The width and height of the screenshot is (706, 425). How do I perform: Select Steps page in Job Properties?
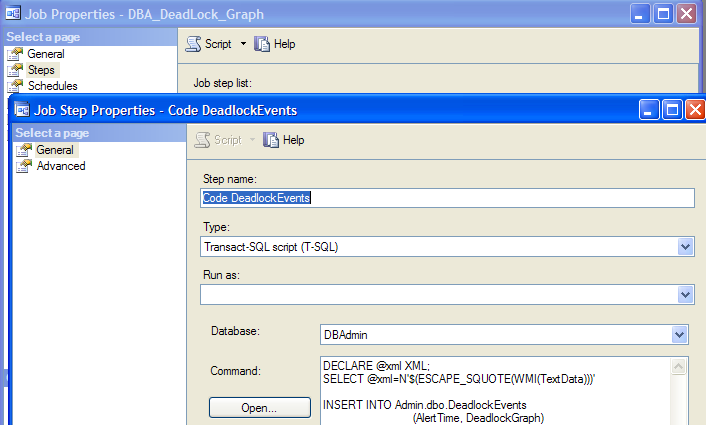(40, 70)
